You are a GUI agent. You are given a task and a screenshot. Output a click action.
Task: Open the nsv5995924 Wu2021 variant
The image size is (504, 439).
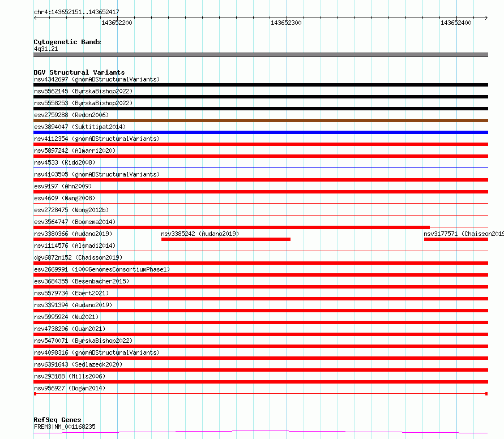click(66, 317)
